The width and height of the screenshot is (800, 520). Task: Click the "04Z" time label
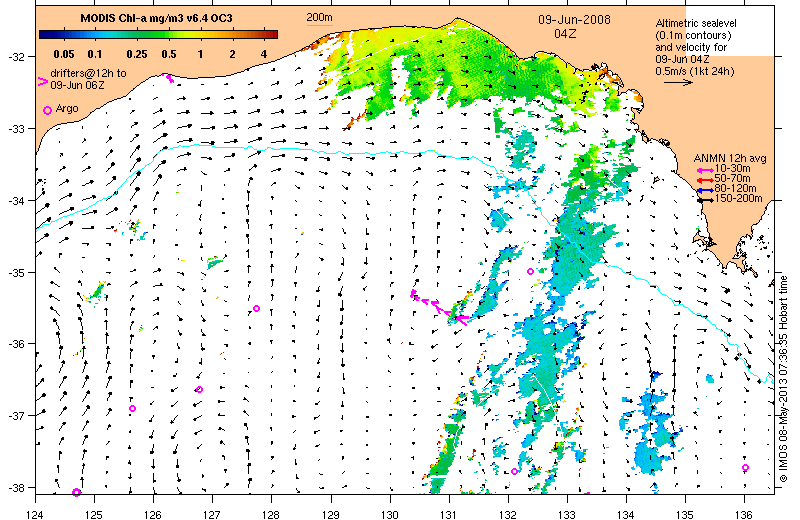pos(565,34)
